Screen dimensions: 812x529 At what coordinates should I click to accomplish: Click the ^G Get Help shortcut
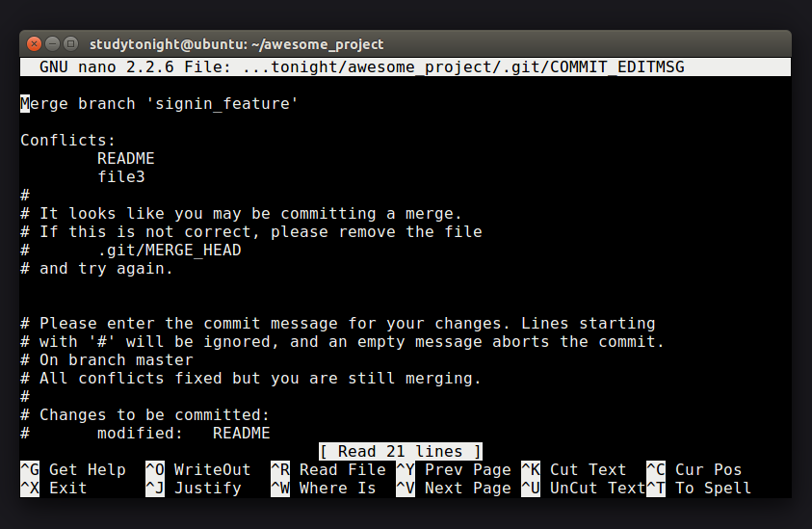click(73, 469)
